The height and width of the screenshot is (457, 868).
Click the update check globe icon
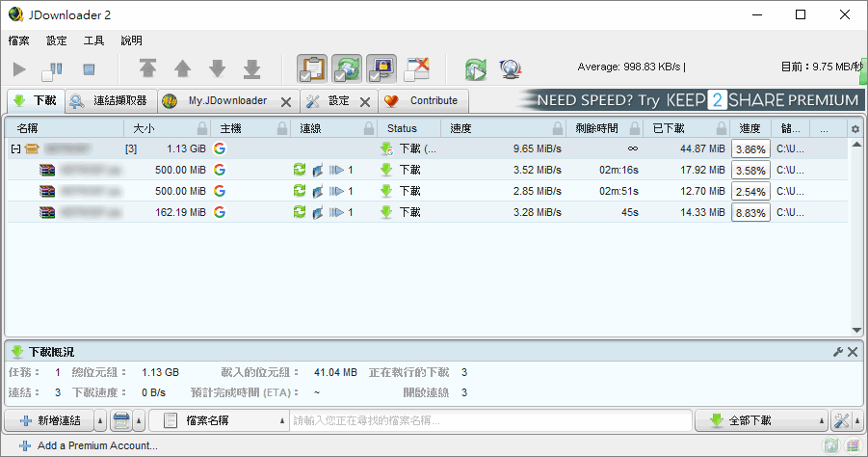tap(510, 69)
